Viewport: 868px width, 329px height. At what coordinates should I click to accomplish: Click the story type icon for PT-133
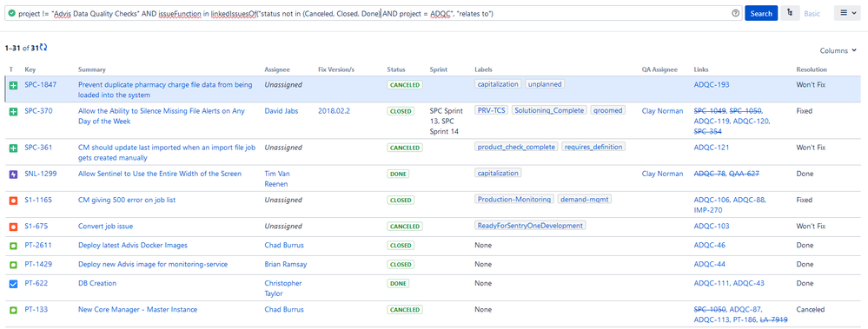click(14, 310)
